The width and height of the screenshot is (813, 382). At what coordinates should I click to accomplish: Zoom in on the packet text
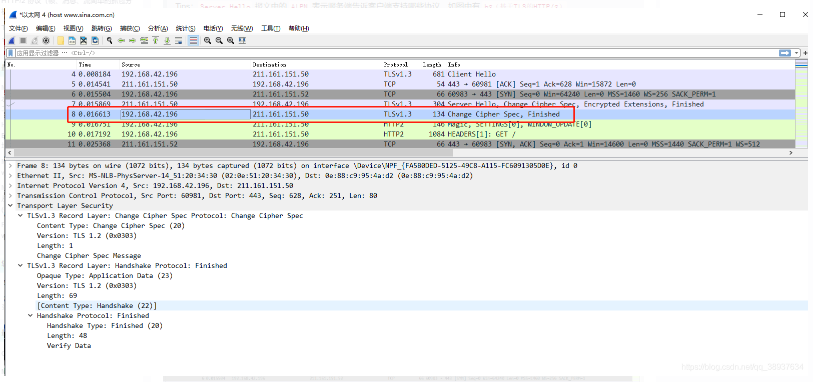pos(207,40)
